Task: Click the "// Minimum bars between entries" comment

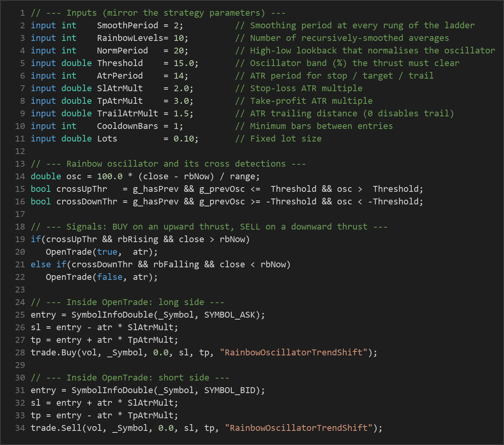Action: [314, 126]
